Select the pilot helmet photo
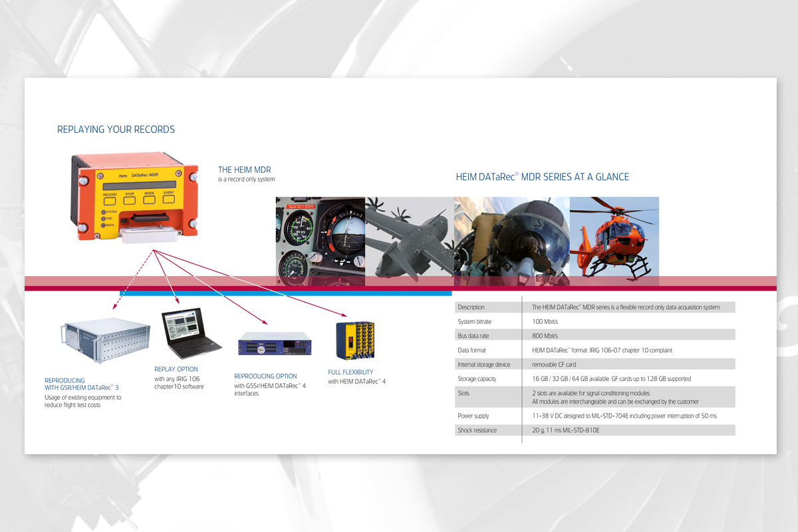 coord(512,241)
